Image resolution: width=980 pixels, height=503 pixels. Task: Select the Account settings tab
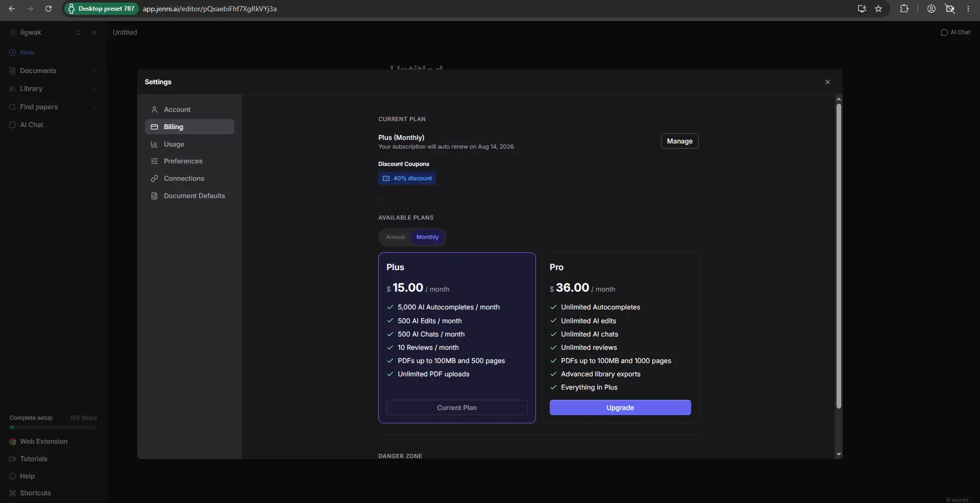point(189,109)
